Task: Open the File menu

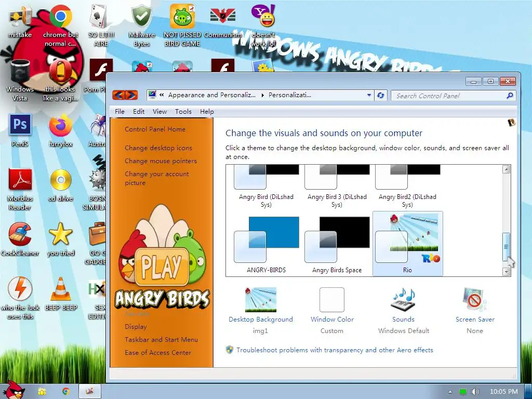Action: (x=119, y=111)
